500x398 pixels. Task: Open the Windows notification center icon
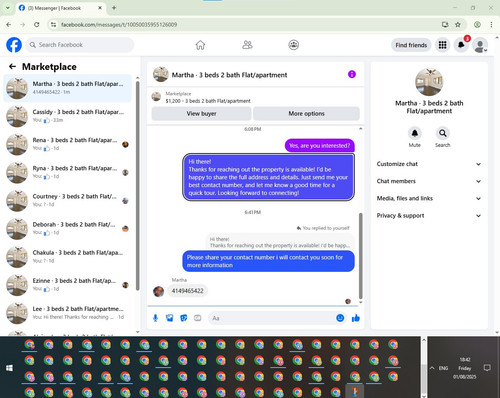coord(487,368)
